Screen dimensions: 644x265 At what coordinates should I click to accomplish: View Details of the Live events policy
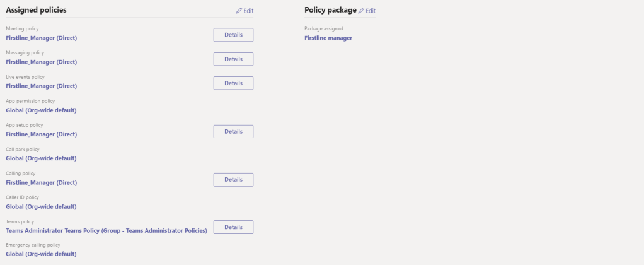click(x=233, y=83)
